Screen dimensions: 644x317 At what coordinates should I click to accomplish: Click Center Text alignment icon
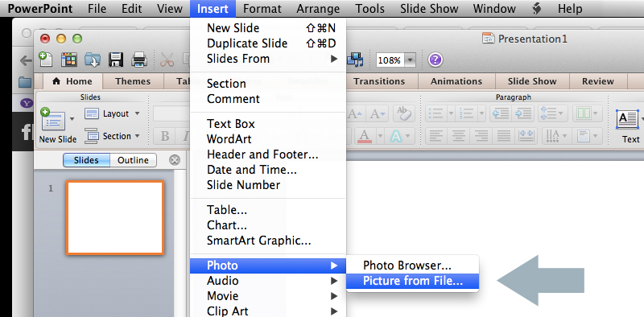(x=459, y=135)
